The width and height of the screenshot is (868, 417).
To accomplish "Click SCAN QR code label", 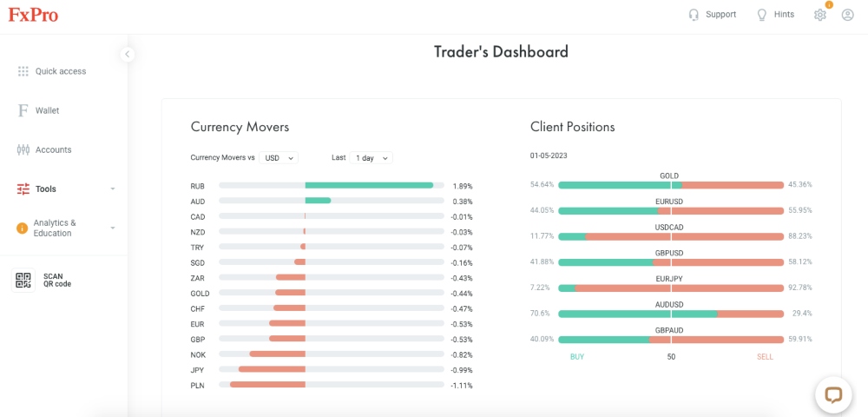I will pos(57,281).
